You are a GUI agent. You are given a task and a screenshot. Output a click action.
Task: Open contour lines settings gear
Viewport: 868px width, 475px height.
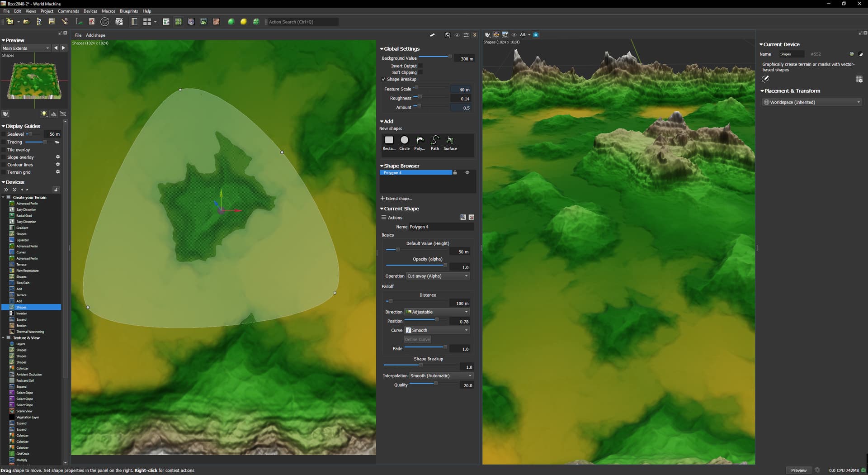pos(58,165)
